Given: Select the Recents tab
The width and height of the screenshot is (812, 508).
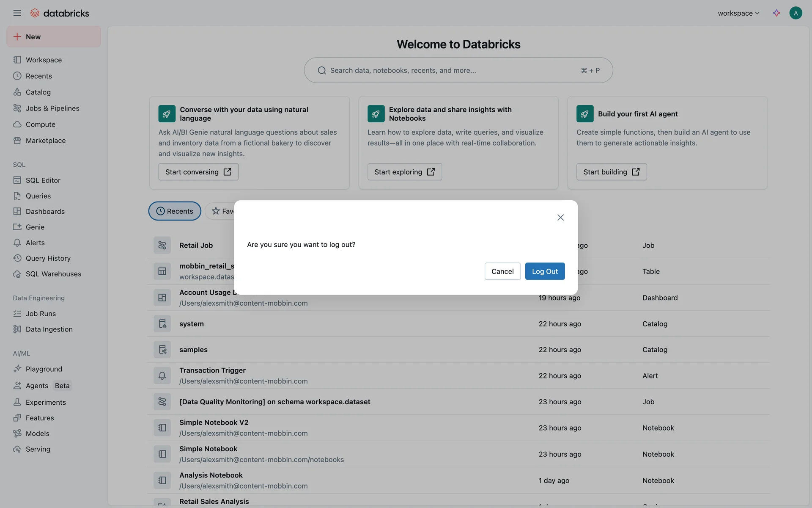Looking at the screenshot, I should (x=175, y=211).
